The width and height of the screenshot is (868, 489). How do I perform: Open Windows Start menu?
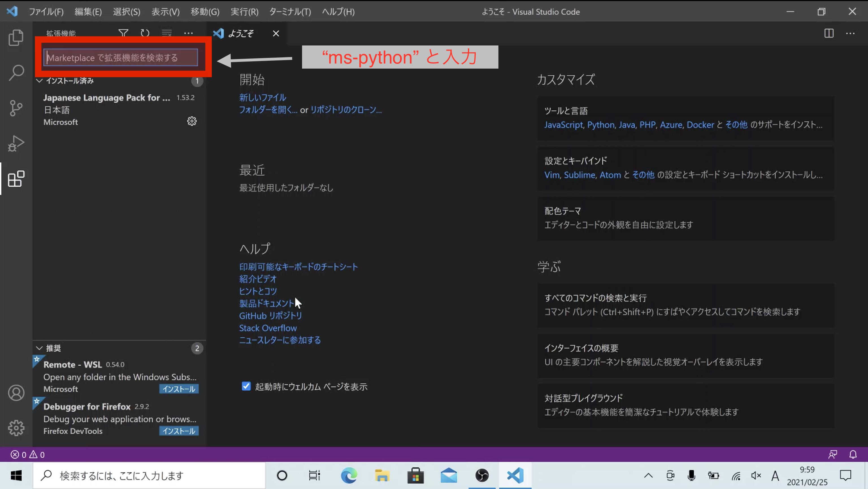pos(16,475)
